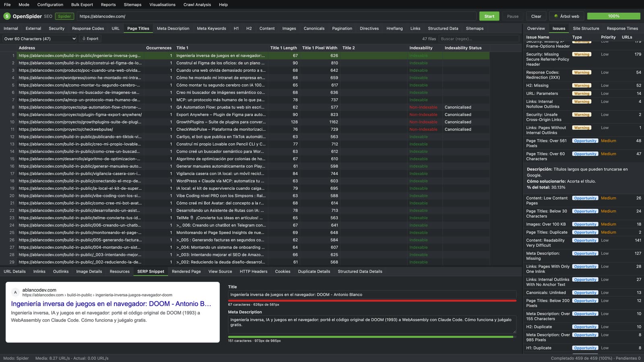
Task: Sort by the Title 1 Length column header
Action: (x=283, y=48)
